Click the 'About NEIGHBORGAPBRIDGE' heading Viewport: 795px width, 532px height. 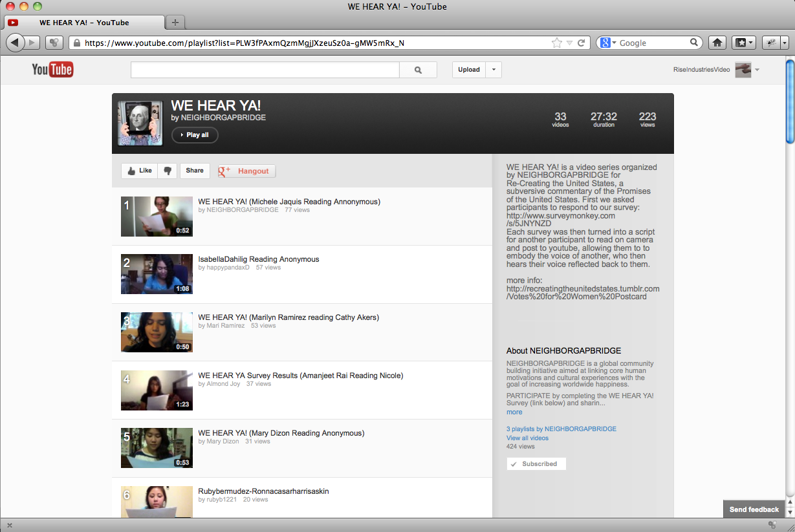tap(564, 351)
